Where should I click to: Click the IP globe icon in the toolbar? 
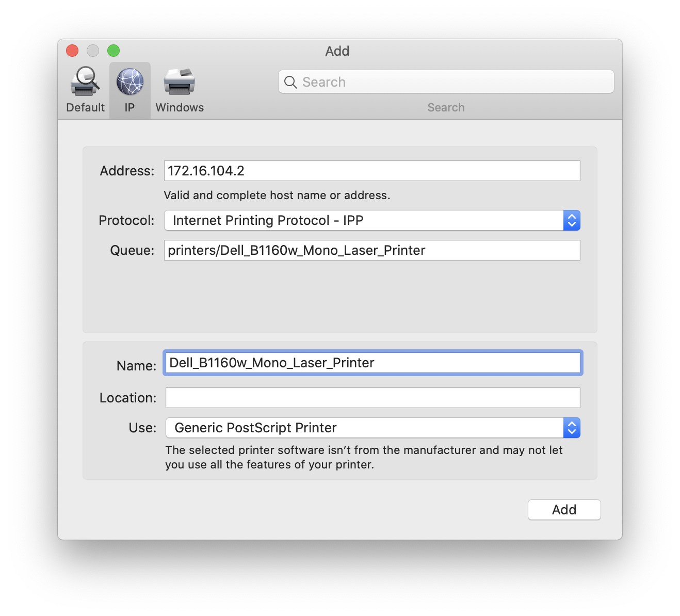coord(129,82)
